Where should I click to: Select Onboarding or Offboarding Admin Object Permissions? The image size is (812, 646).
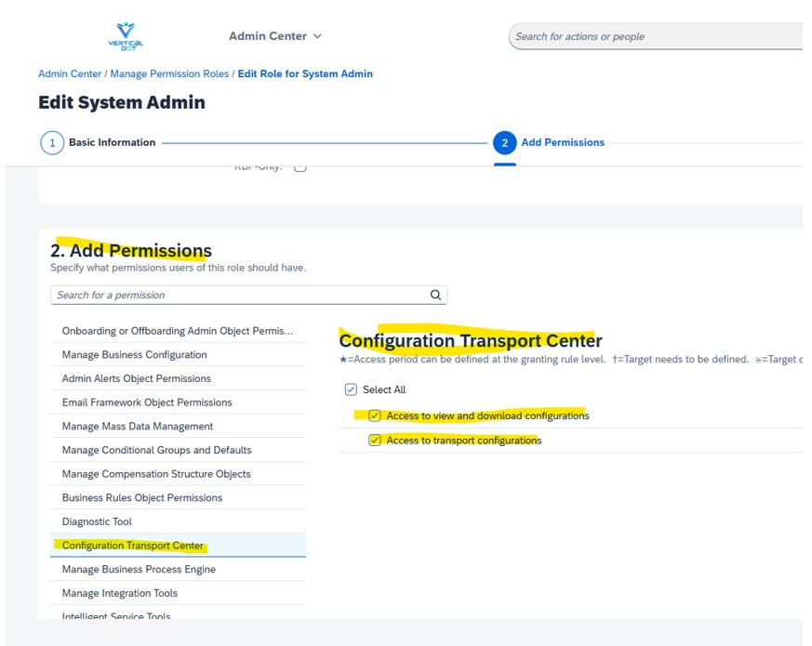pos(179,331)
